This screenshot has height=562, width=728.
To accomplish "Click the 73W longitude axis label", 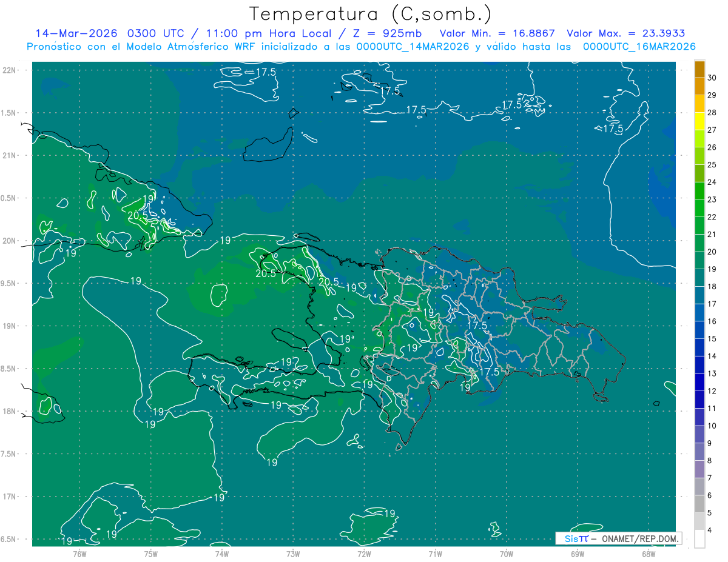I will (293, 554).
